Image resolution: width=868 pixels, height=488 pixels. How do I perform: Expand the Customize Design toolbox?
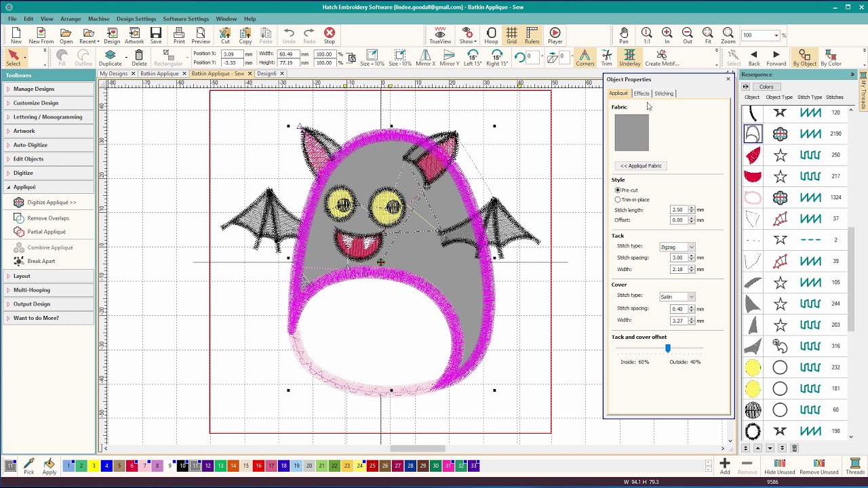pos(49,103)
